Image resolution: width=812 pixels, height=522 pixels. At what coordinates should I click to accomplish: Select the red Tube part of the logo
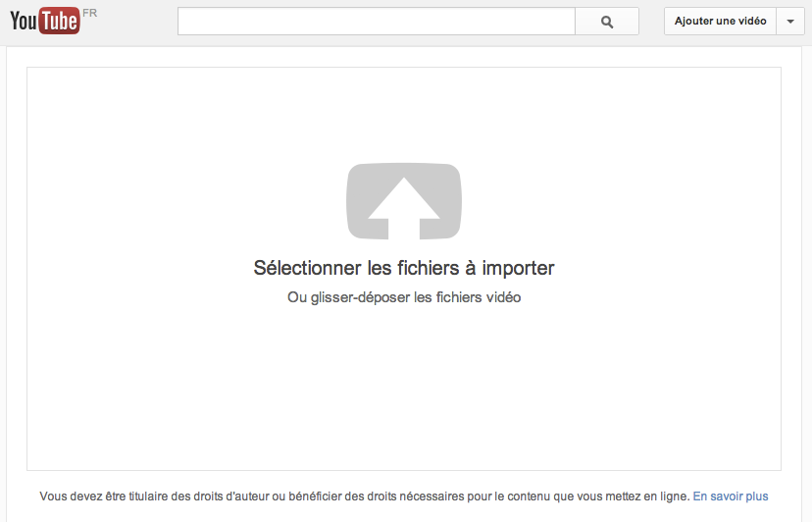(x=59, y=21)
